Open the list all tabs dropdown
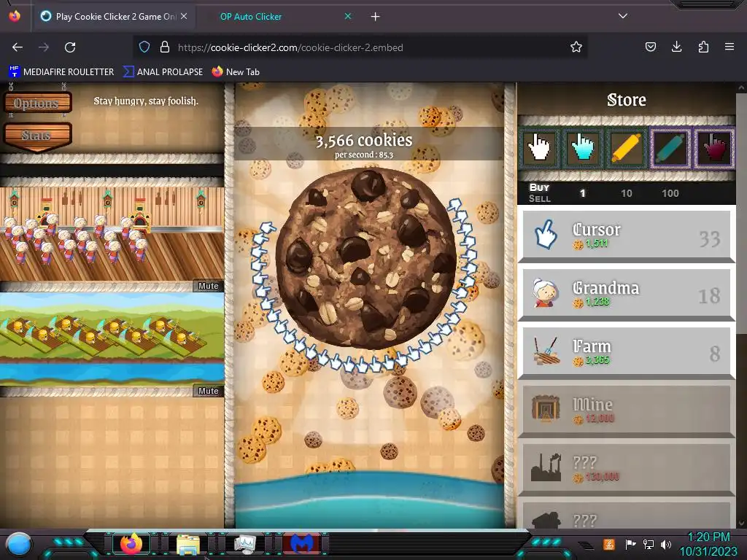 [623, 16]
